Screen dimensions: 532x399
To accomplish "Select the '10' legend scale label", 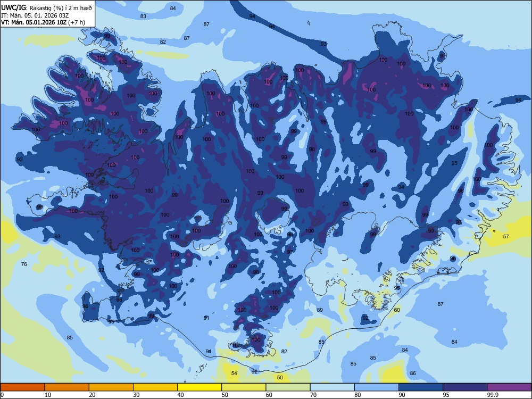I will tap(48, 395).
